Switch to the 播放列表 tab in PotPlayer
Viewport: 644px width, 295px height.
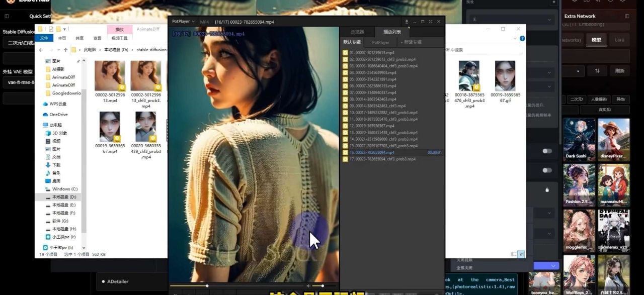click(x=391, y=32)
